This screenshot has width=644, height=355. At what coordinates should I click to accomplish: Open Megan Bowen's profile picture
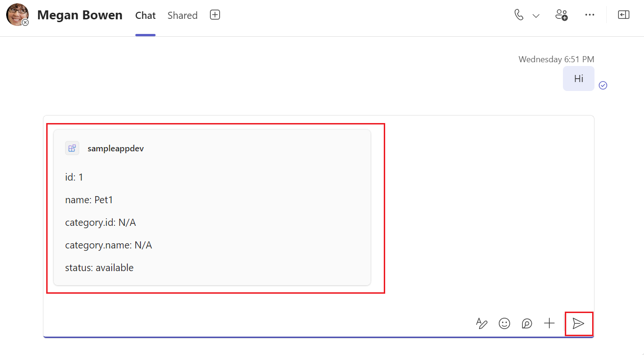(17, 15)
